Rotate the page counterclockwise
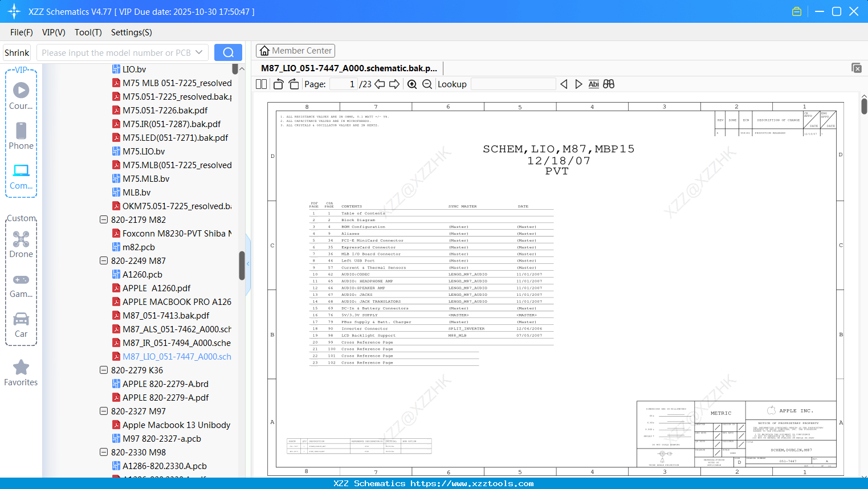868x489 pixels. pos(279,84)
